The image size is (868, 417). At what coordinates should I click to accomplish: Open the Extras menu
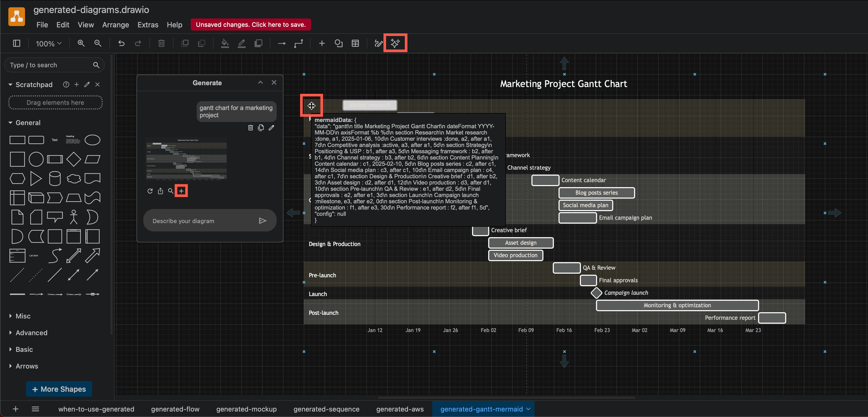pos(148,24)
